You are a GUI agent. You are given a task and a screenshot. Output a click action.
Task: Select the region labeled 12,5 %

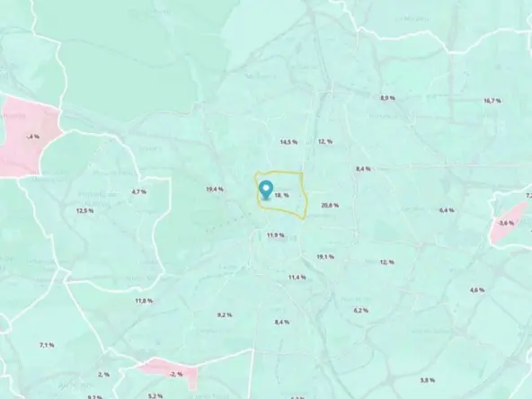pyautogui.click(x=84, y=210)
